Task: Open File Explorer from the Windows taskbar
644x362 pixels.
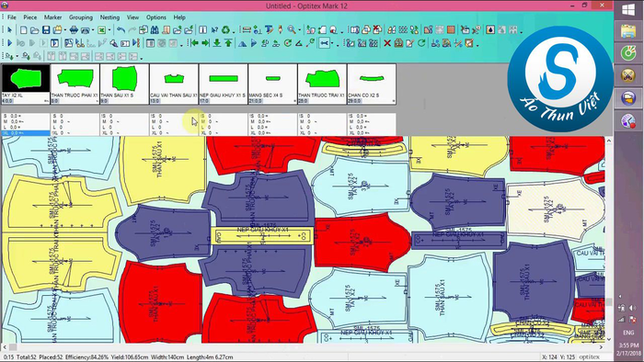Action: tap(628, 31)
